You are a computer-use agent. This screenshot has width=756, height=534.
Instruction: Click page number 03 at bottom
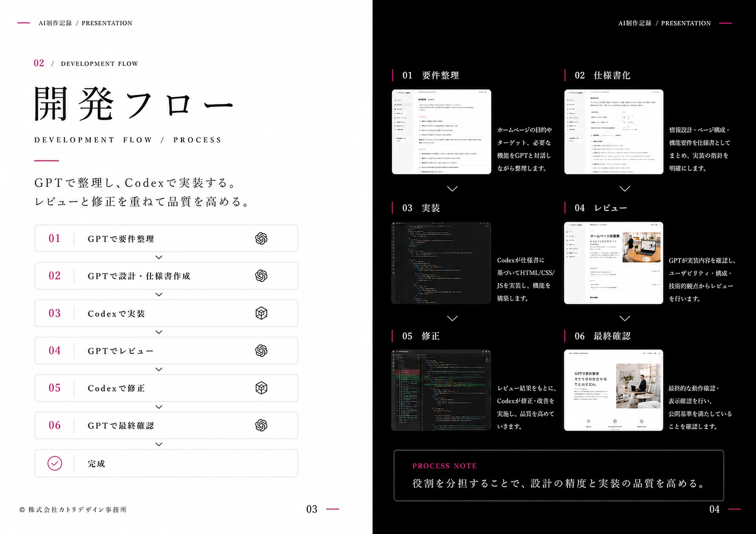point(312,509)
